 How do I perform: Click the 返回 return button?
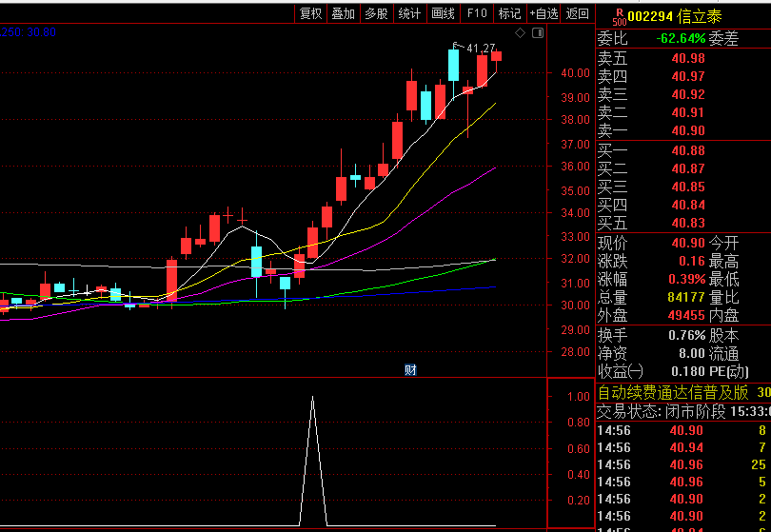(x=577, y=13)
